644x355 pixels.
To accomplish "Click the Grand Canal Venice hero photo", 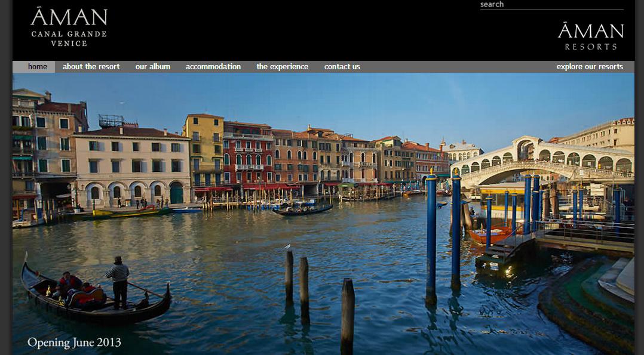I will [323, 214].
